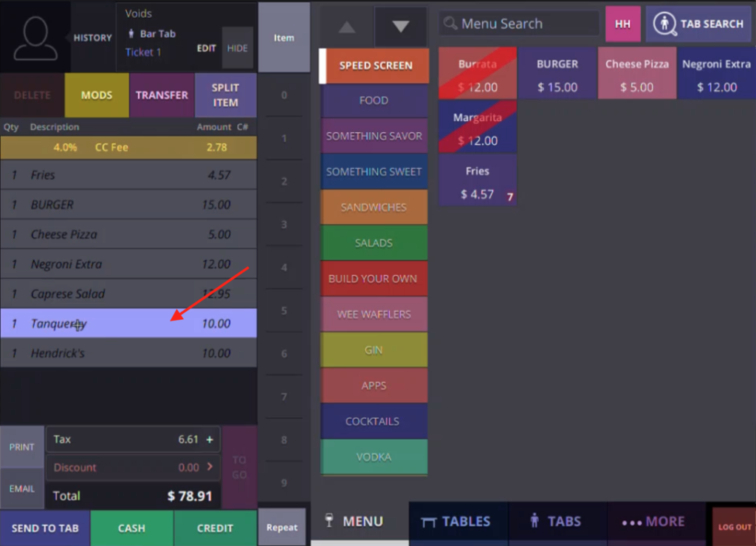Select the Menu tab with glass icon
The image size is (756, 546).
(x=354, y=522)
